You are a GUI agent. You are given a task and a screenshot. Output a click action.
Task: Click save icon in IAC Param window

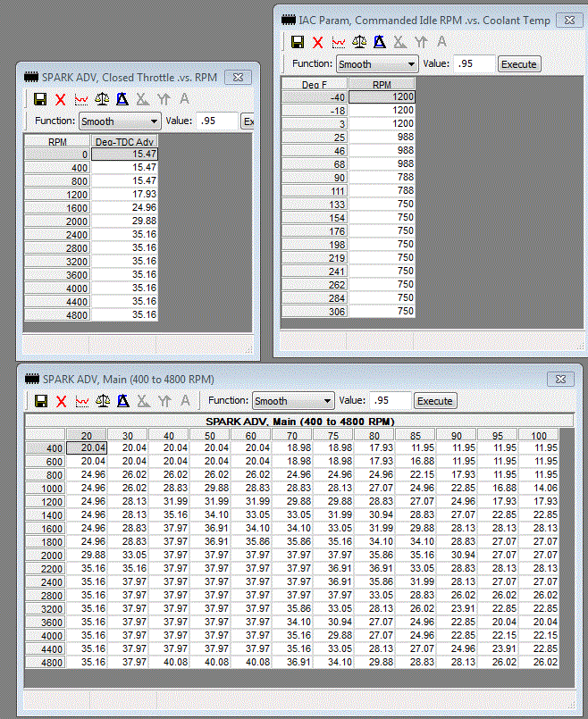(x=298, y=42)
